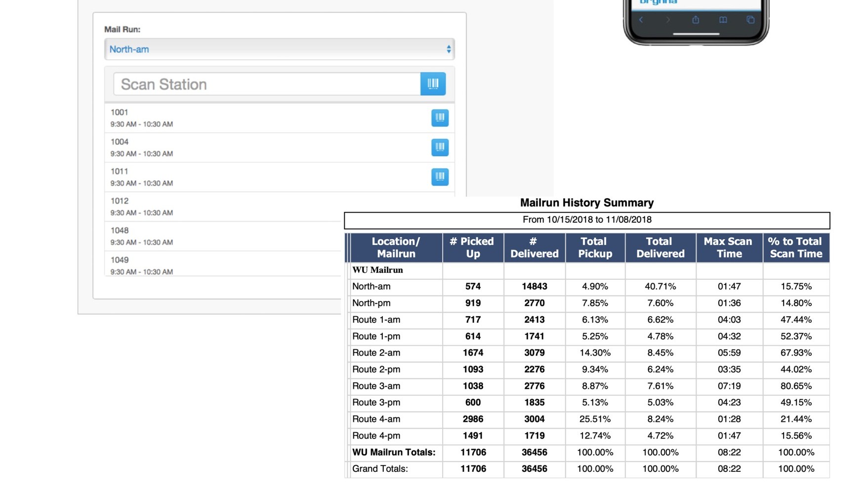The image size is (868, 502).
Task: Select the Route 1-pm row label
Action: click(x=376, y=336)
